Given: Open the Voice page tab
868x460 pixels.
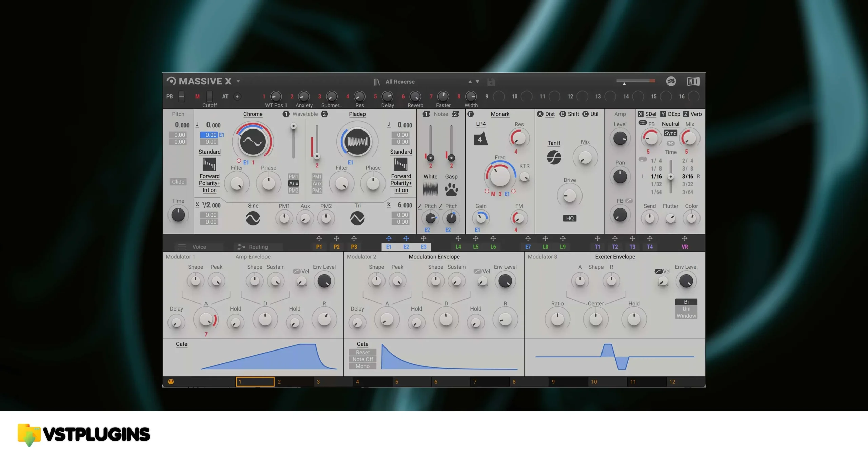Looking at the screenshot, I should tap(199, 247).
